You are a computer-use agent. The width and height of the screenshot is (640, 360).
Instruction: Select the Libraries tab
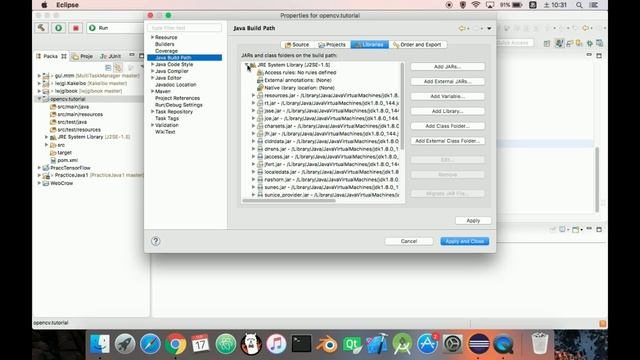(x=369, y=44)
